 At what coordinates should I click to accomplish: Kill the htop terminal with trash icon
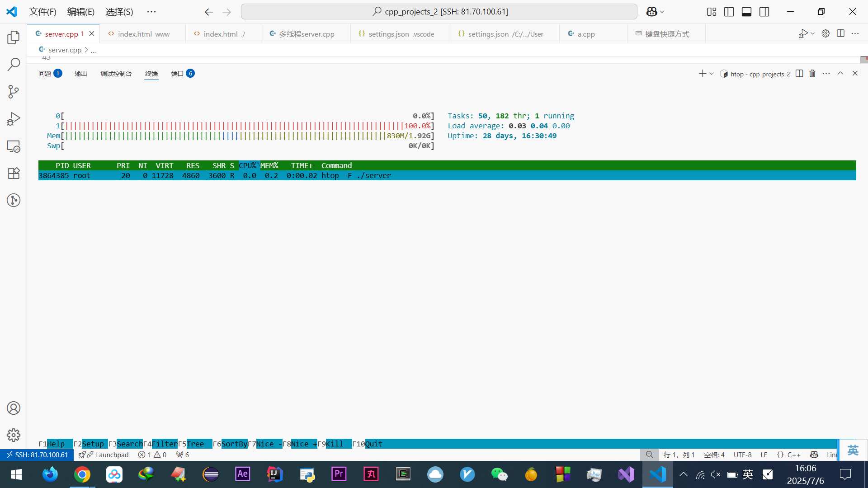click(x=812, y=74)
